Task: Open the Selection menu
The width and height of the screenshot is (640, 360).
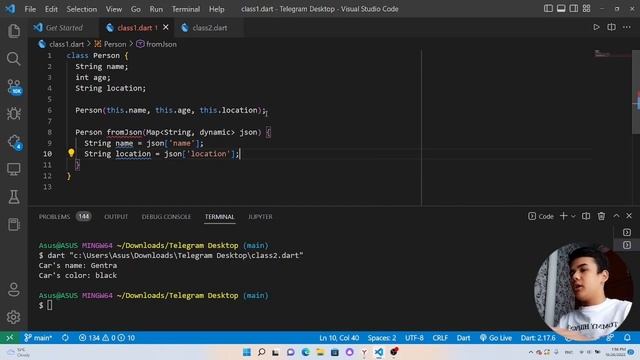Action: [82, 9]
